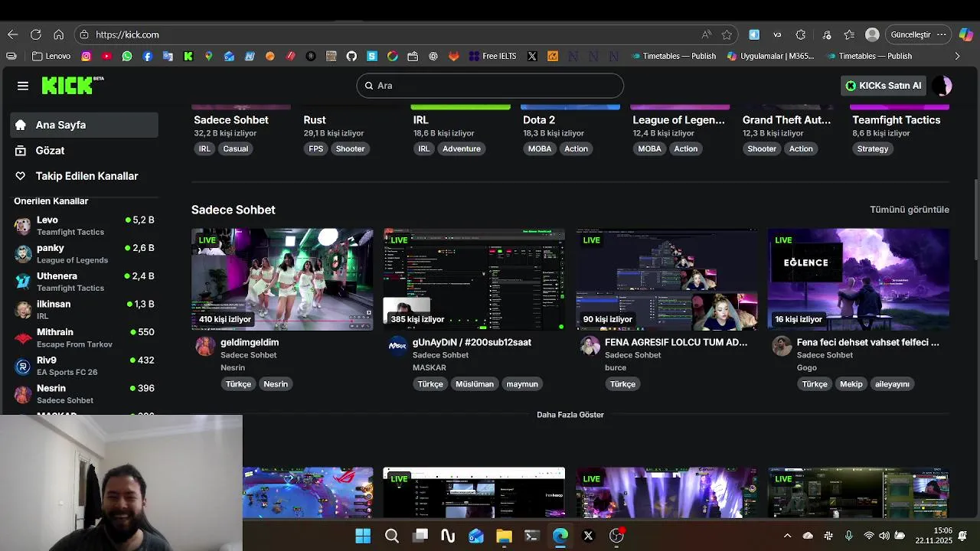Open ilkinsan channel in sidebar
Image resolution: width=980 pixels, height=551 pixels.
point(84,310)
